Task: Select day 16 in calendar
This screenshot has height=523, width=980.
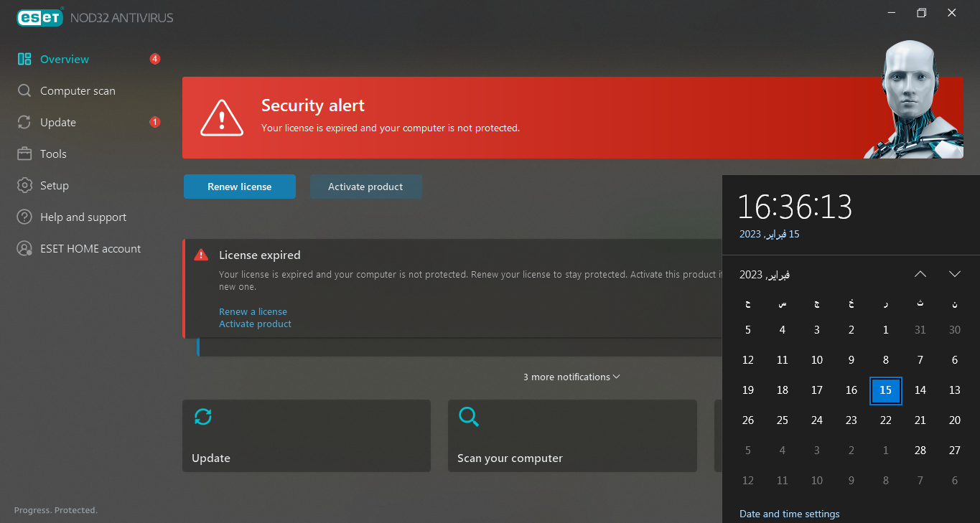Action: [851, 390]
